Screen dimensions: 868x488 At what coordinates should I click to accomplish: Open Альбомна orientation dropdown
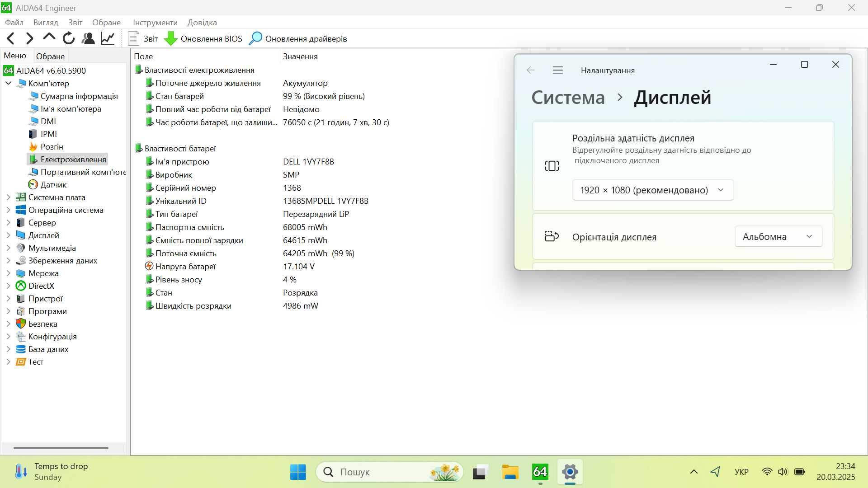[x=778, y=237]
